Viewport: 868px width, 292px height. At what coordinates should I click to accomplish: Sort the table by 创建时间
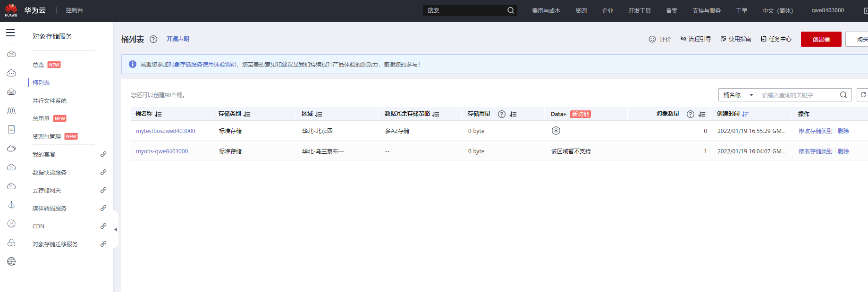click(x=745, y=114)
